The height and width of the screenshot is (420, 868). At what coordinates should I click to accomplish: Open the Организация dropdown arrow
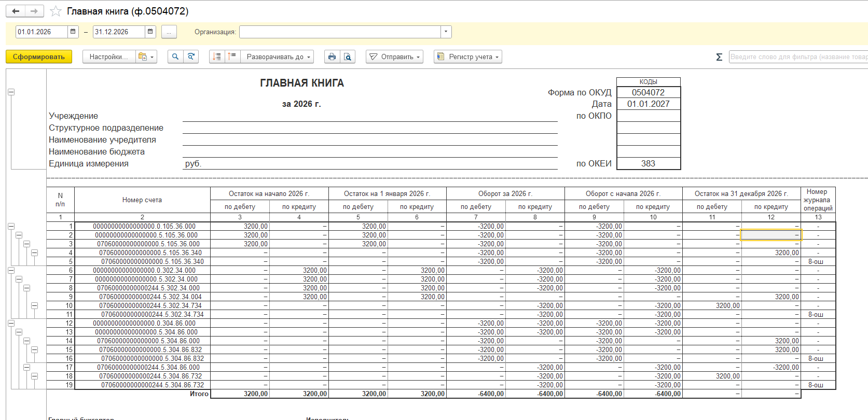pyautogui.click(x=446, y=32)
